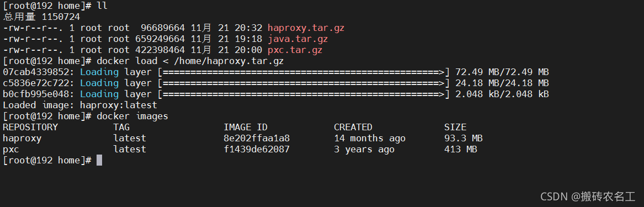Click the 93.3 MB image size
The image size is (644, 207).
pos(464,139)
